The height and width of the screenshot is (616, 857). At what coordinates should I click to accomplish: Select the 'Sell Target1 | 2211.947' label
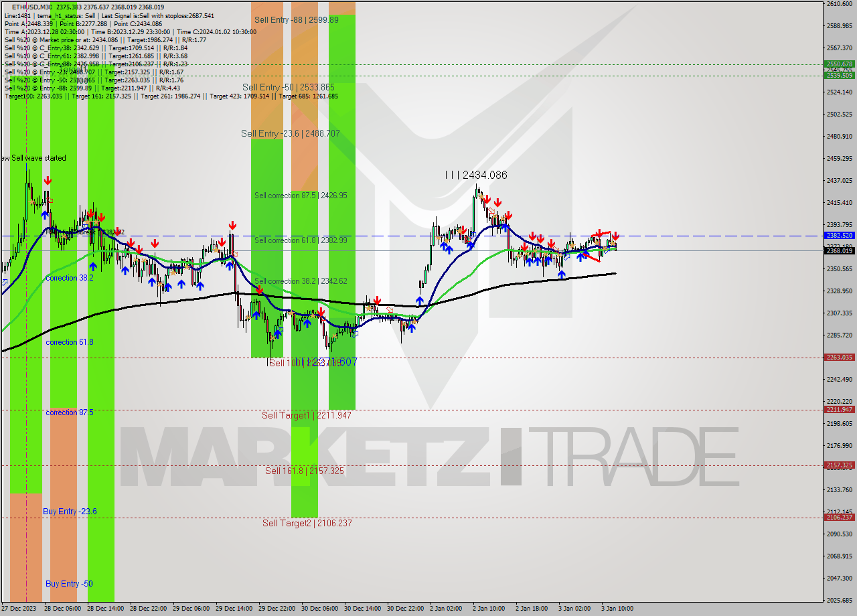pos(307,415)
